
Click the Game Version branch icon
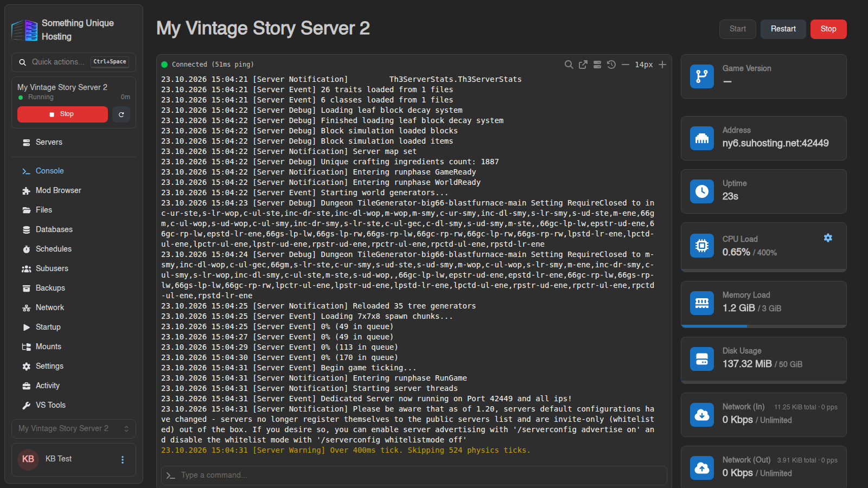[x=702, y=76]
